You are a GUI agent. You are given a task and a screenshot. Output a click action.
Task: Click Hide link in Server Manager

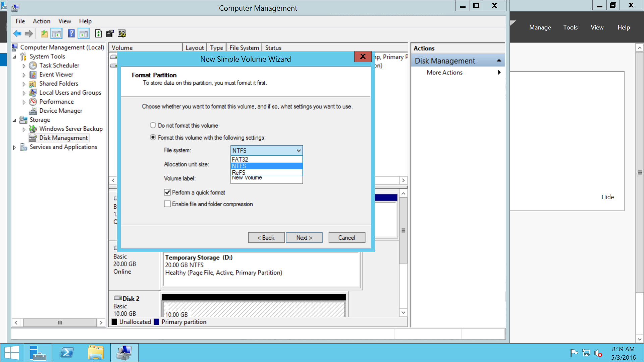pos(607,197)
